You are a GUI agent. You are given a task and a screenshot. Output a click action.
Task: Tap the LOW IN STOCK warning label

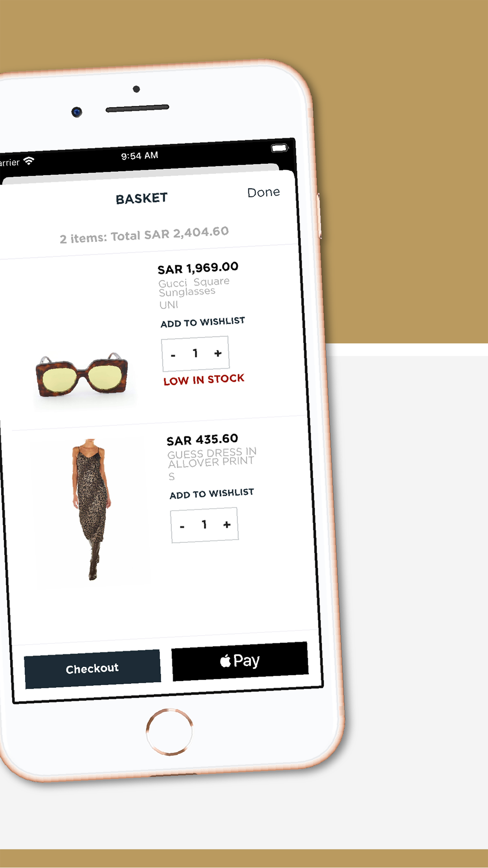(x=204, y=379)
